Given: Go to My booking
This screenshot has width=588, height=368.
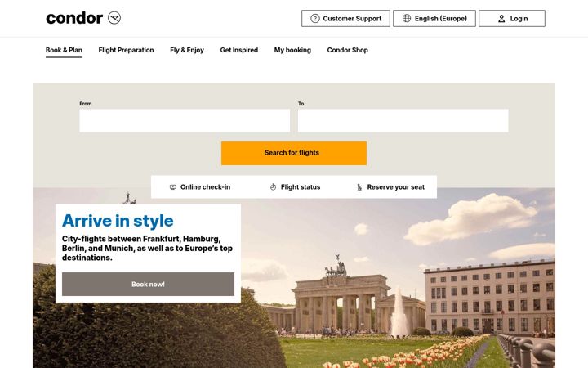Looking at the screenshot, I should coord(292,50).
